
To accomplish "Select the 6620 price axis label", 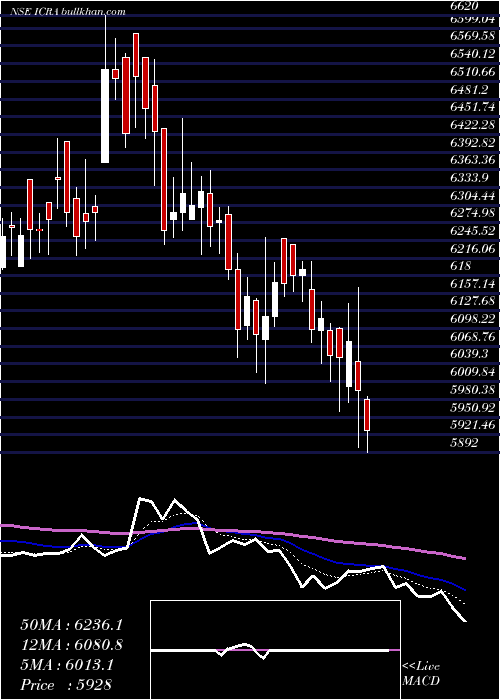I will click(x=464, y=6).
